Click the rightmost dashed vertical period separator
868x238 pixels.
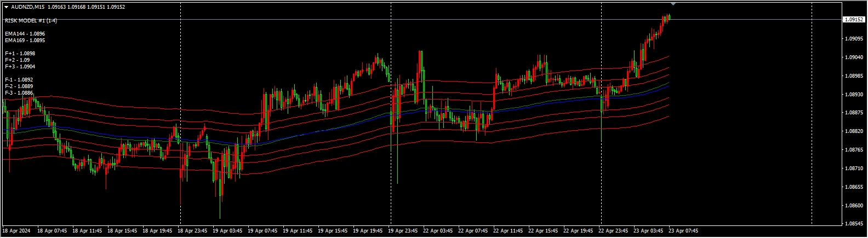coord(812,109)
